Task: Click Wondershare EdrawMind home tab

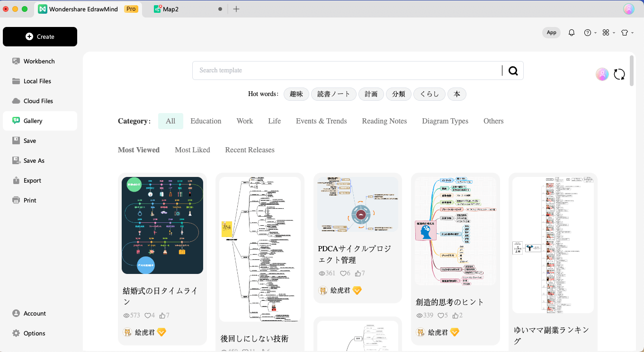Action: [88, 9]
